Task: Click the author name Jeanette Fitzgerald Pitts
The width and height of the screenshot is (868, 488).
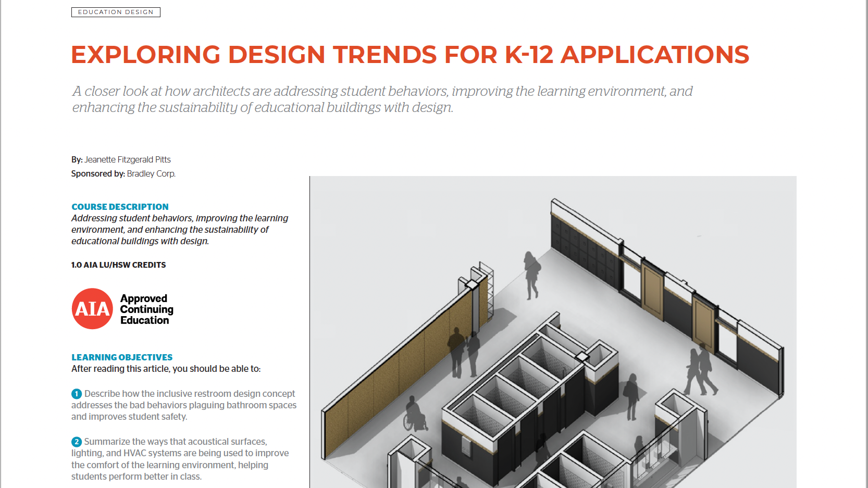Action: pos(128,159)
